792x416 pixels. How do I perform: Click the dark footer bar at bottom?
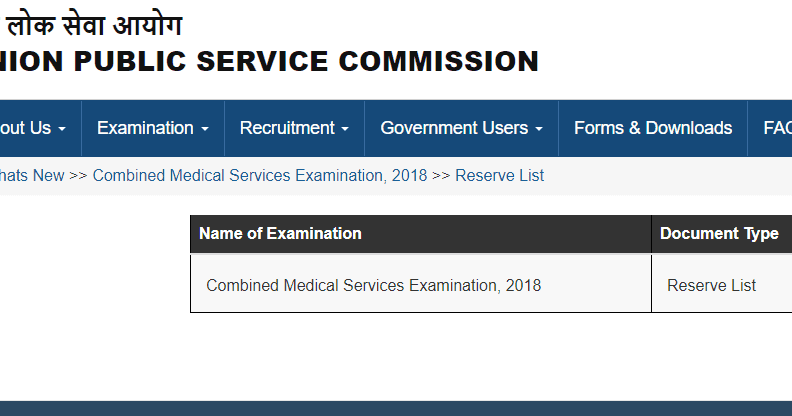[x=396, y=408]
